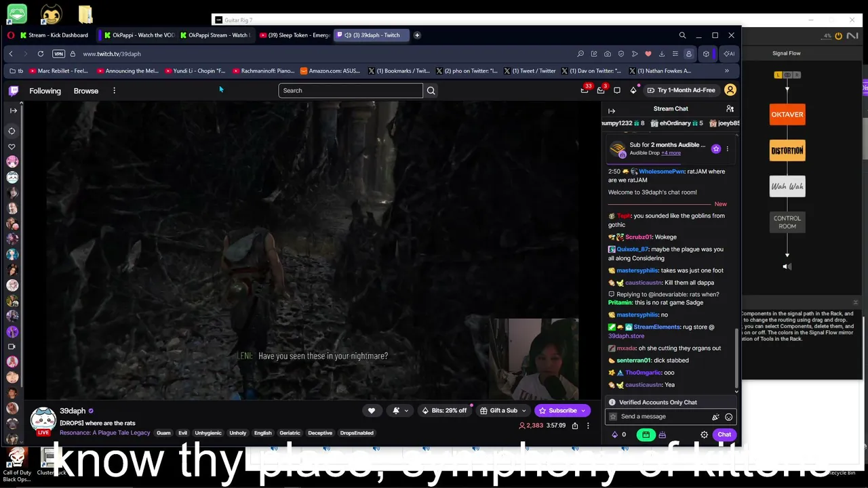Viewport: 868px width, 488px height.
Task: Toggle the Opera VPN badge
Action: 59,54
